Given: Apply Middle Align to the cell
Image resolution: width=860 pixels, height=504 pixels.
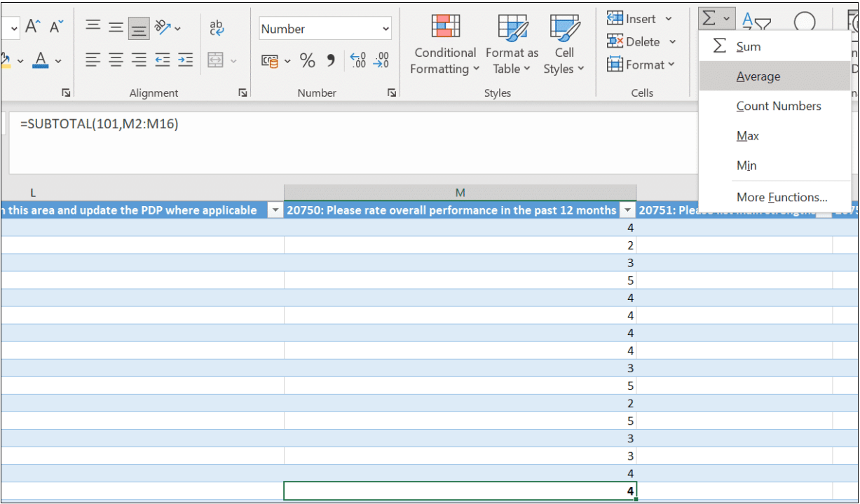Looking at the screenshot, I should 116,27.
